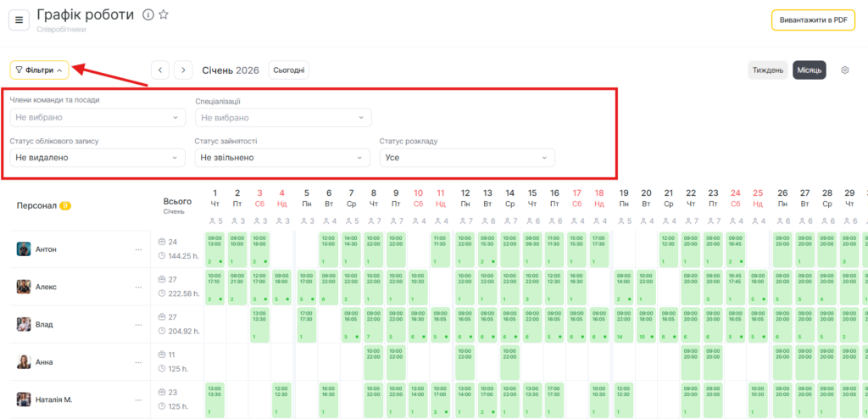
Task: Open schedule settings gear icon
Action: tap(844, 70)
